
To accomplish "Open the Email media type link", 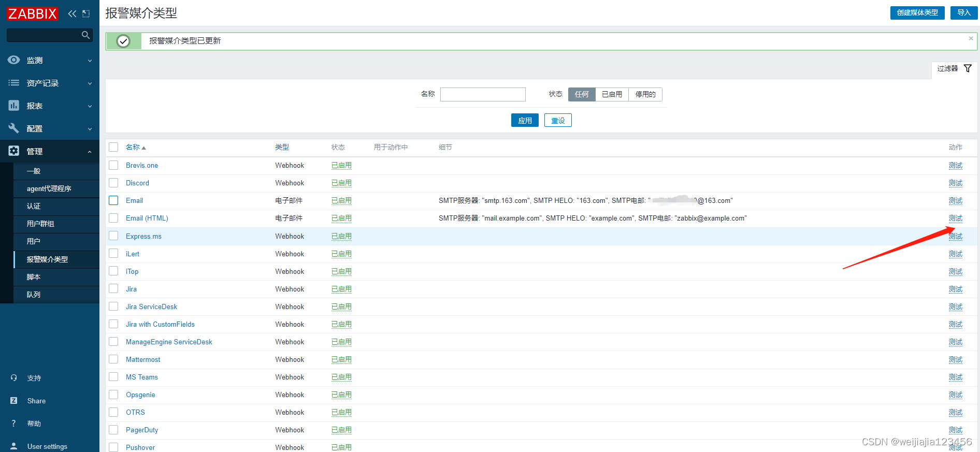I will tap(134, 200).
